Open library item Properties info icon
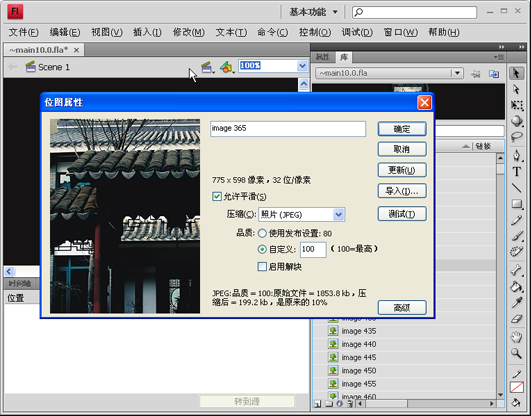Image resolution: width=531 pixels, height=416 pixels. (340, 403)
